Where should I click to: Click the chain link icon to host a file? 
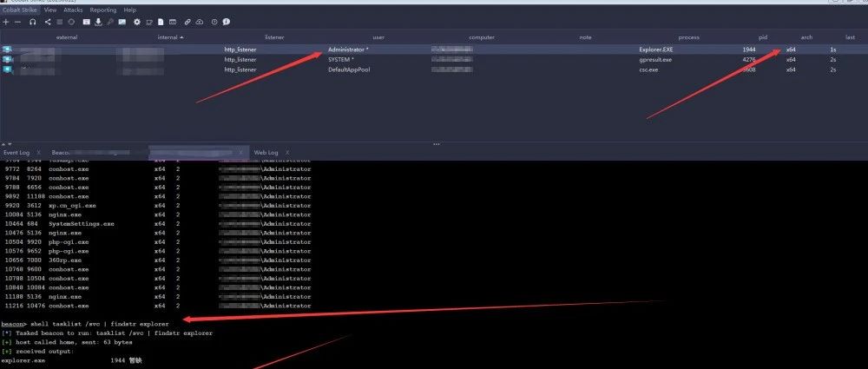pos(187,23)
